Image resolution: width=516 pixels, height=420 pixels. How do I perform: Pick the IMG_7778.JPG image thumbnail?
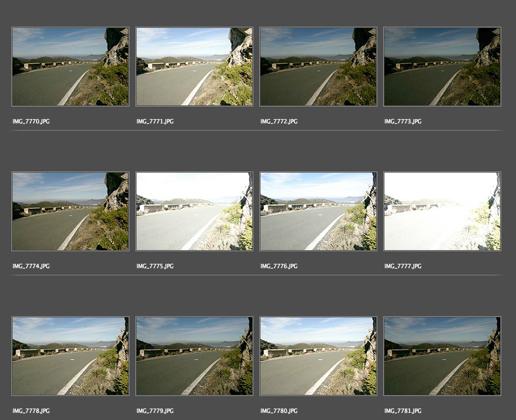(70, 356)
